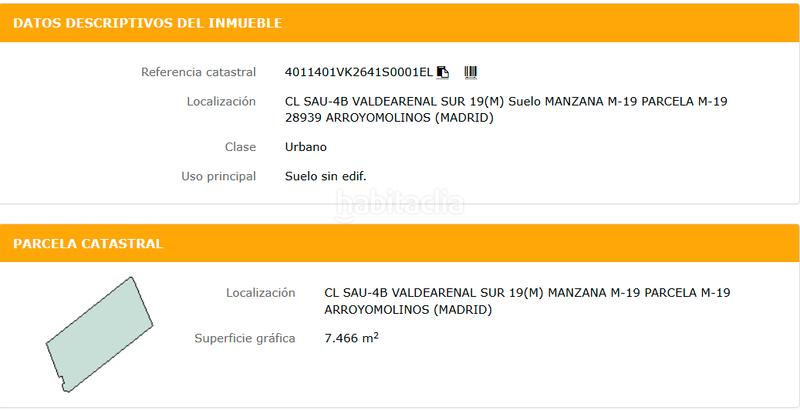Click the Superficie gráfica label
This screenshot has height=410, width=800.
(x=245, y=338)
